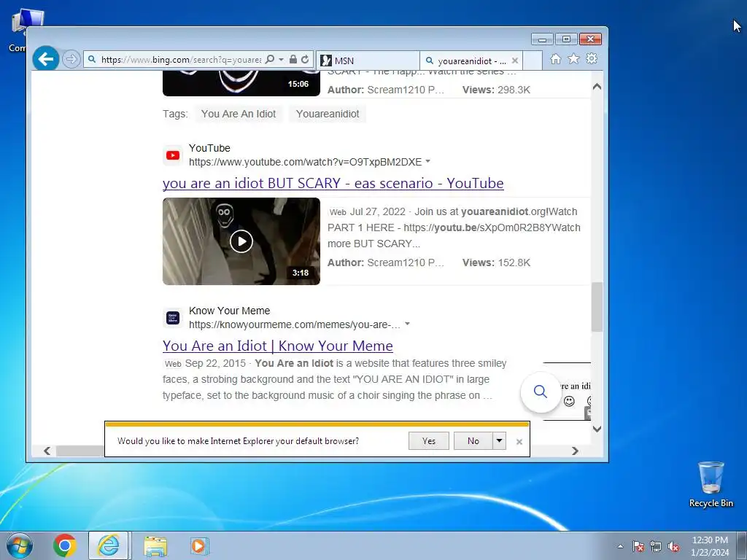The width and height of the screenshot is (747, 560).
Task: Click the address bar URL field
Action: pyautogui.click(x=181, y=60)
